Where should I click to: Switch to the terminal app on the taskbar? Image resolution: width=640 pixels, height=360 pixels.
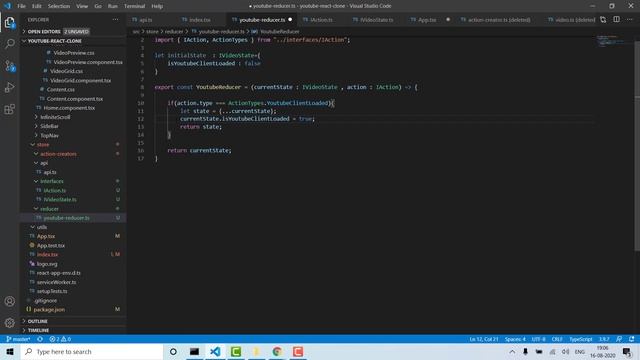click(x=194, y=351)
